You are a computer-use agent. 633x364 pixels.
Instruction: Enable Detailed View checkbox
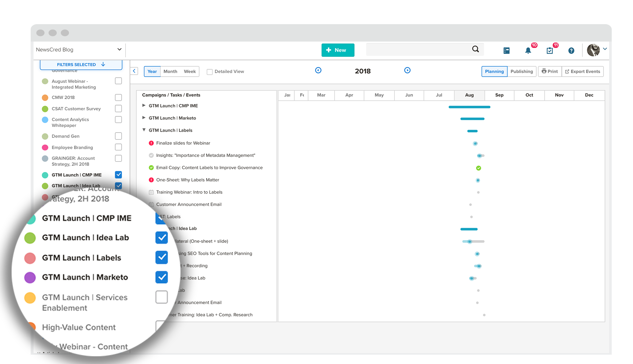(x=209, y=71)
